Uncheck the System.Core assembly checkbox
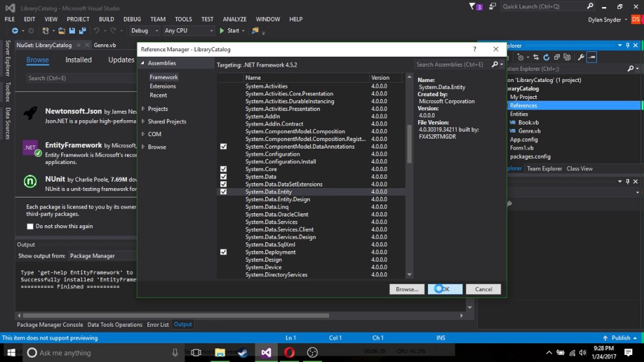The height and width of the screenshot is (362, 644). (x=223, y=169)
